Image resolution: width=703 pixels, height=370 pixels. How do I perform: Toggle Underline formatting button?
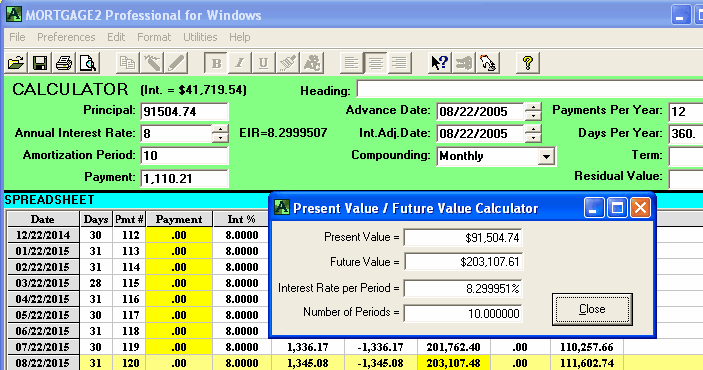(263, 63)
